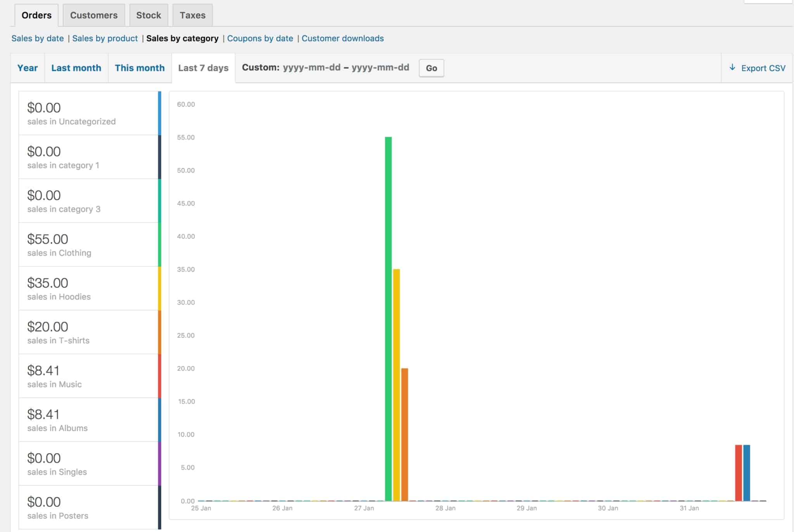Click the green Clothing color bar
The height and width of the screenshot is (532, 794).
[x=159, y=244]
